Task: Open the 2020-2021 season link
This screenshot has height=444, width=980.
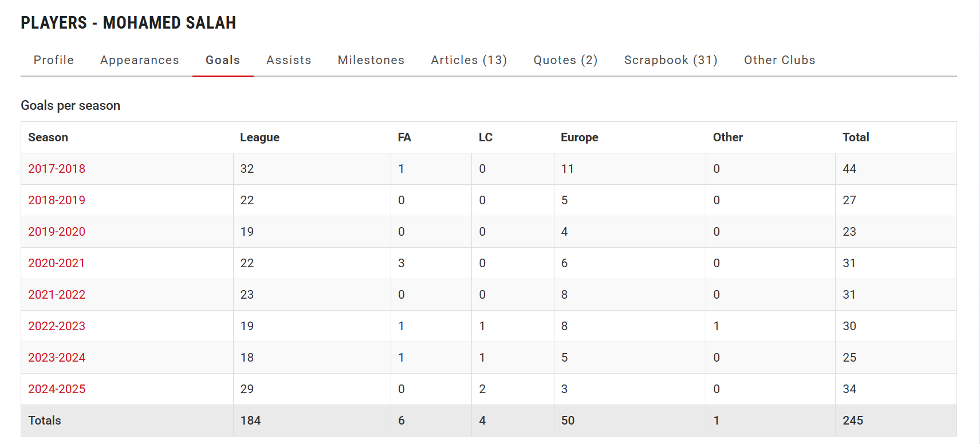Action: tap(57, 263)
